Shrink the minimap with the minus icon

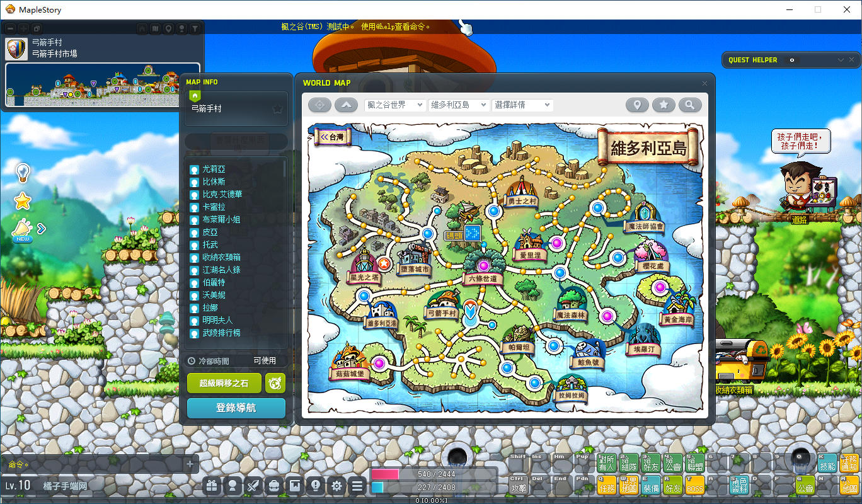[x=10, y=28]
